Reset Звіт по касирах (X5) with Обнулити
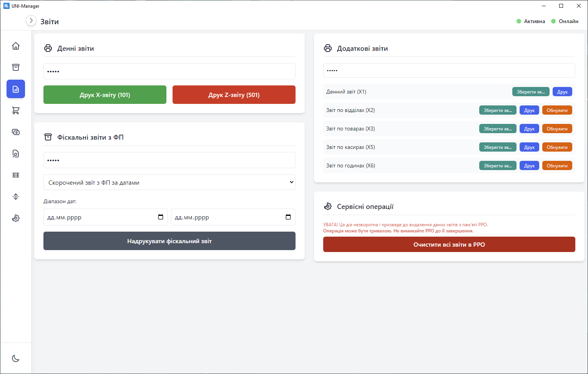Image resolution: width=588 pixels, height=374 pixels. tap(557, 147)
